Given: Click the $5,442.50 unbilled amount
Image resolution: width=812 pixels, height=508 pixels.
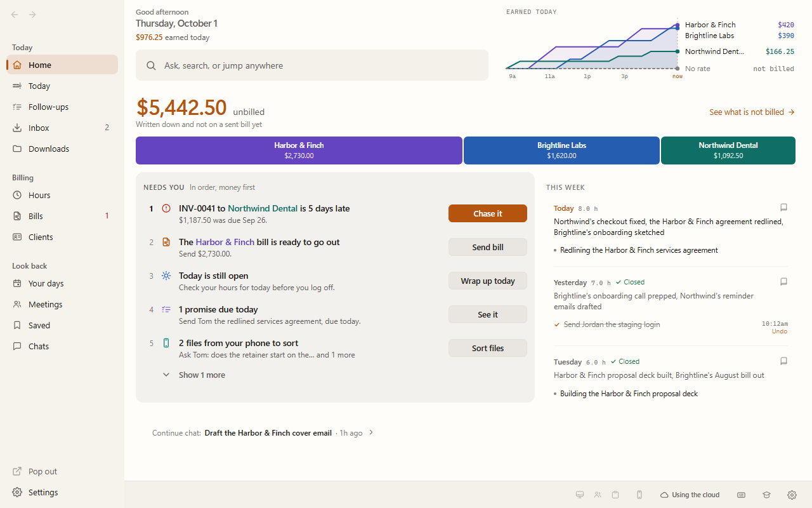Looking at the screenshot, I should pyautogui.click(x=181, y=107).
